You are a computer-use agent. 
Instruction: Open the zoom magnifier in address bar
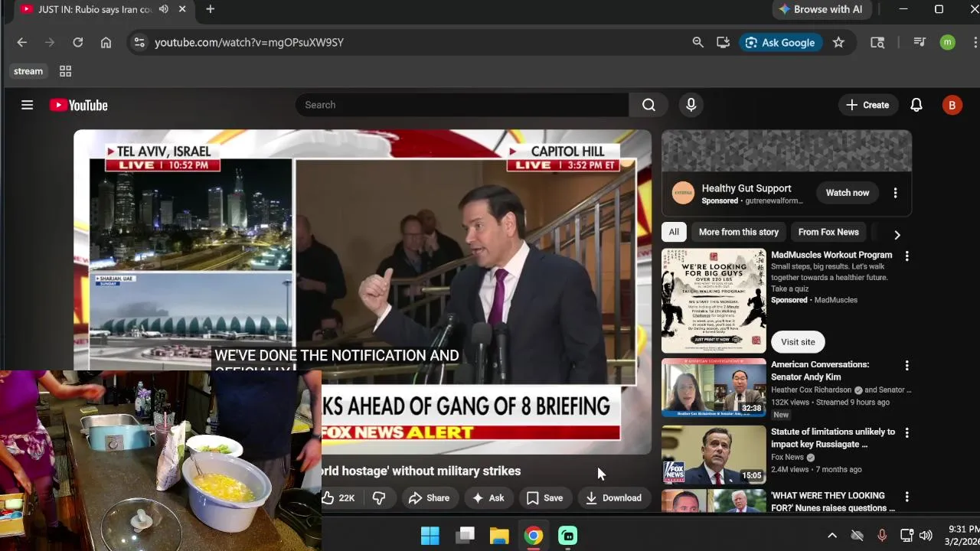[x=697, y=42]
